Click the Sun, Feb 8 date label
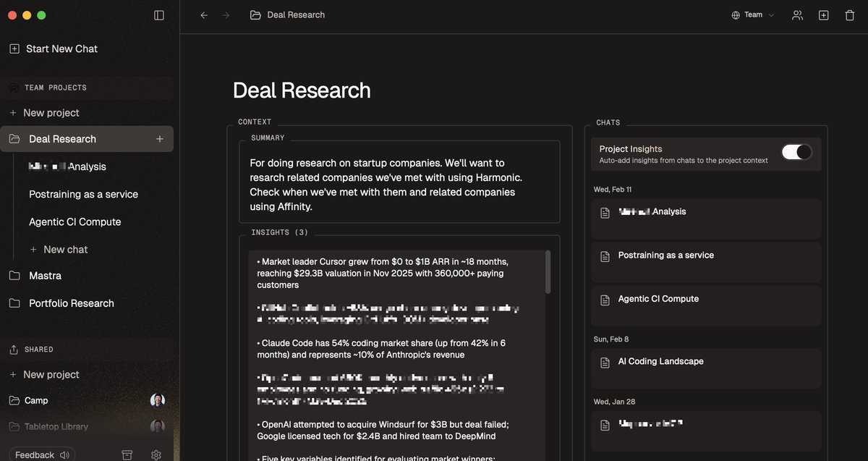Viewport: 868px width, 461px height. tap(610, 339)
